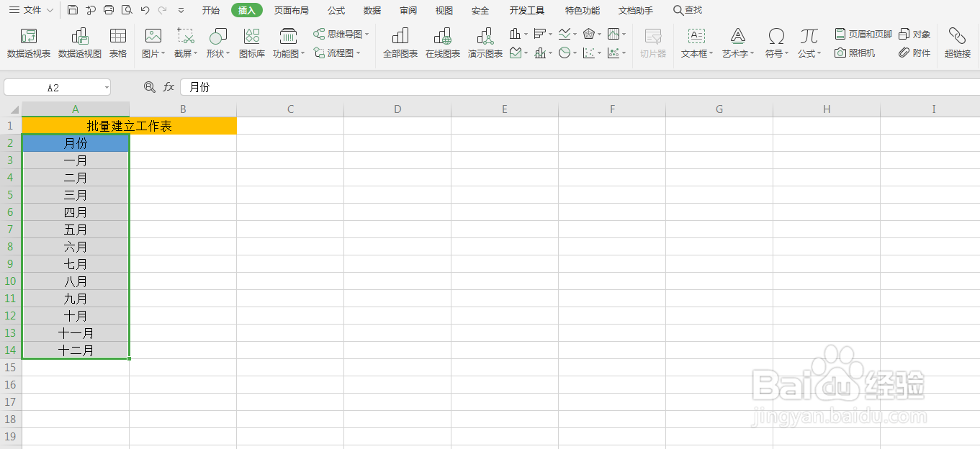Insert a bar chart from the chart type icons
This screenshot has width=980, height=449.
coord(540,34)
